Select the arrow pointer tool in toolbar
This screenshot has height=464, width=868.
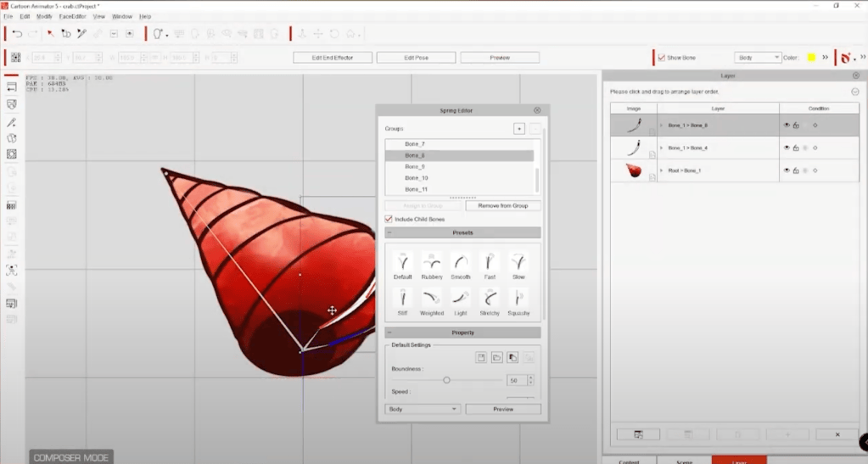coord(50,34)
